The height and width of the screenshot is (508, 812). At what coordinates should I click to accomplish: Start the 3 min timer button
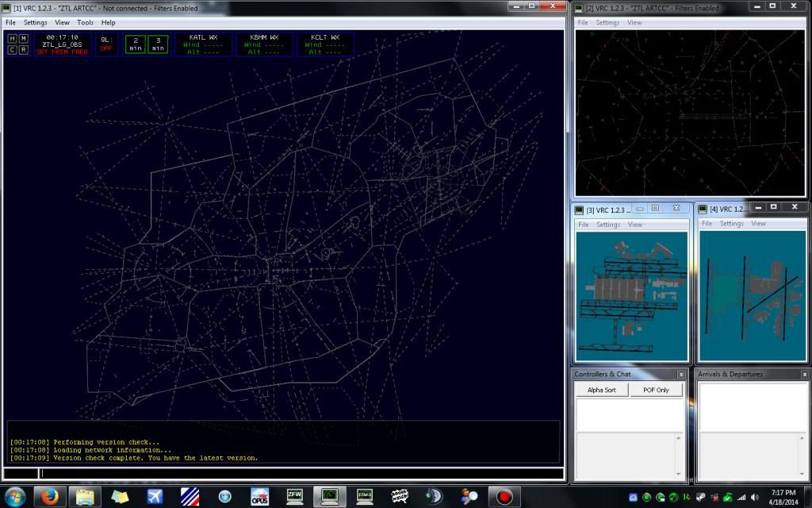[158, 44]
